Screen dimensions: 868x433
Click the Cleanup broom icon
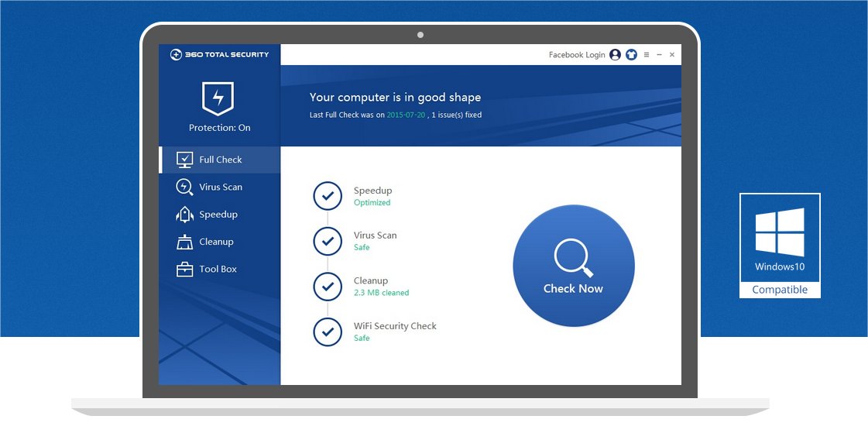click(185, 242)
